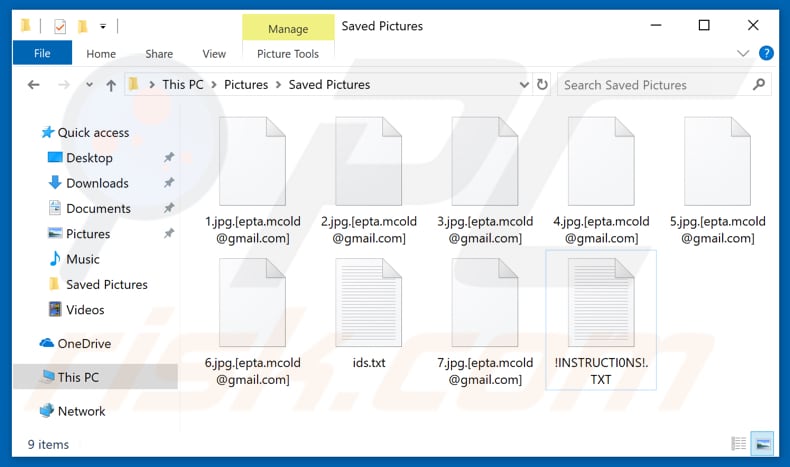Open Downloads in Quick access

pyautogui.click(x=97, y=183)
